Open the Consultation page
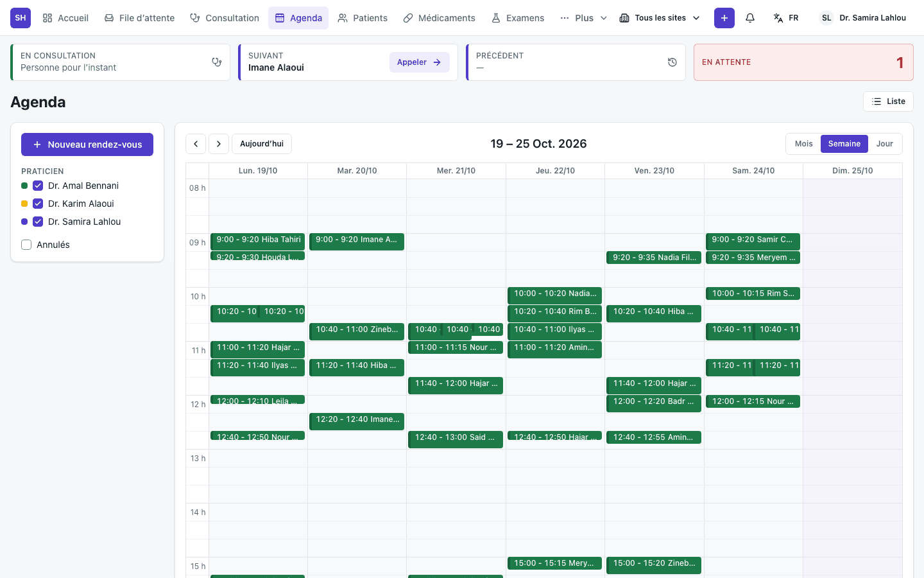 [225, 18]
